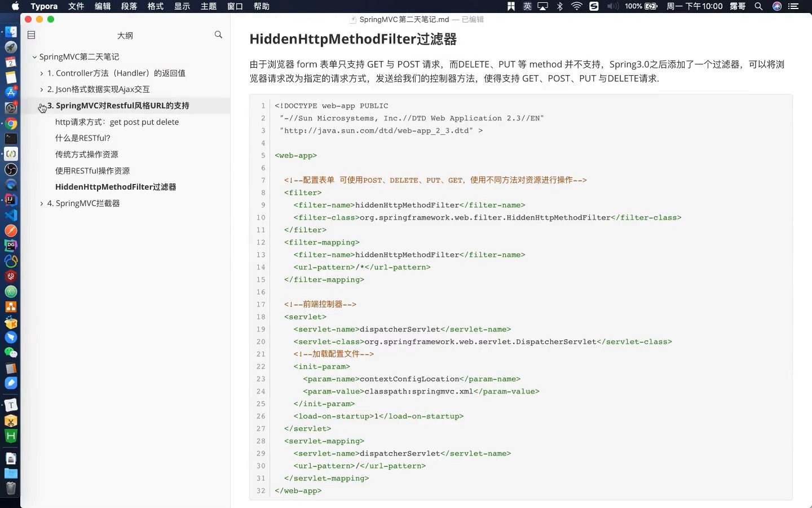Open IntelliJ IDEA icon in the Dock
Screen dimensions: 812x508
11,200
